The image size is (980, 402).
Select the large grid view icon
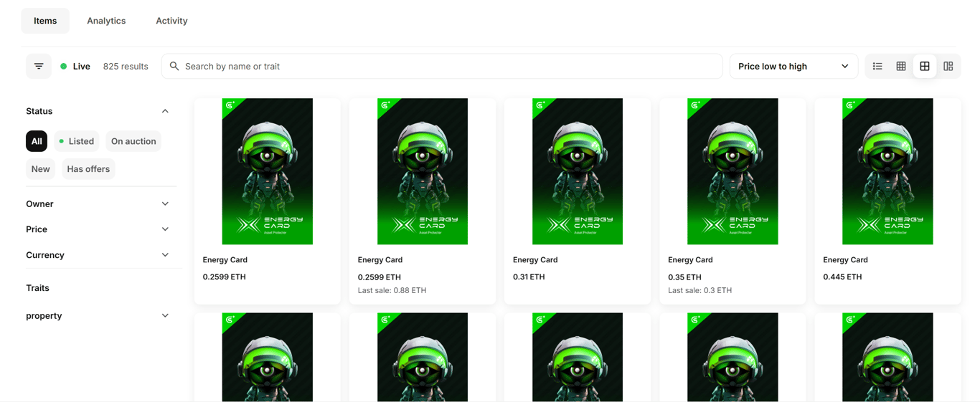925,66
